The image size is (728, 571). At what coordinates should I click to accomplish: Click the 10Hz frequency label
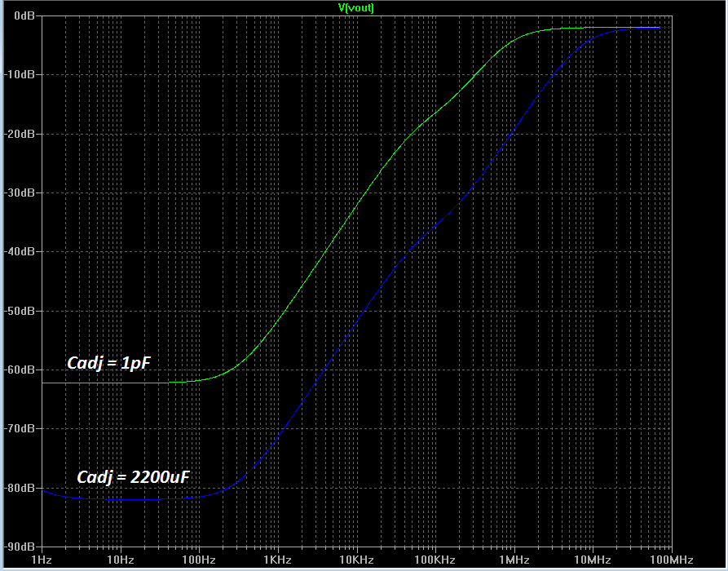121,560
